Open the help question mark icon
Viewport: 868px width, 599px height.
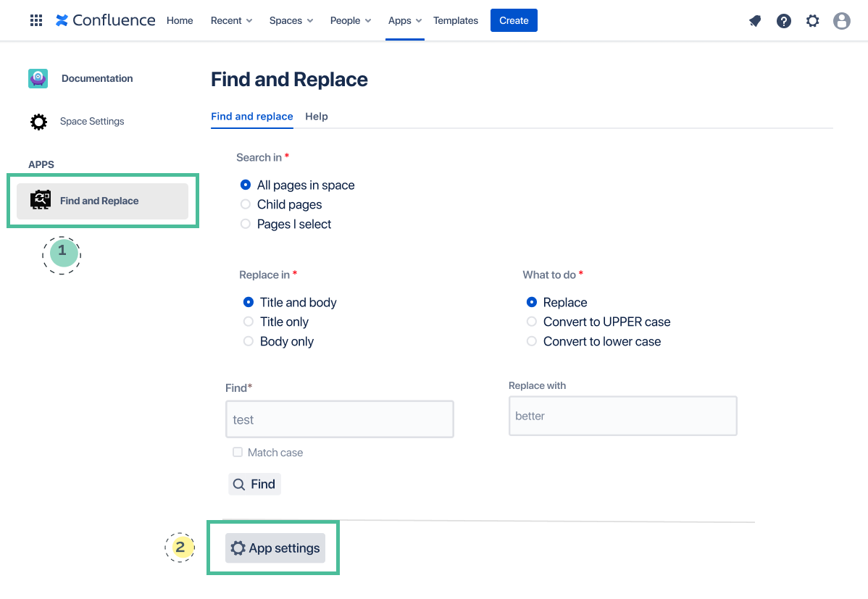(784, 21)
